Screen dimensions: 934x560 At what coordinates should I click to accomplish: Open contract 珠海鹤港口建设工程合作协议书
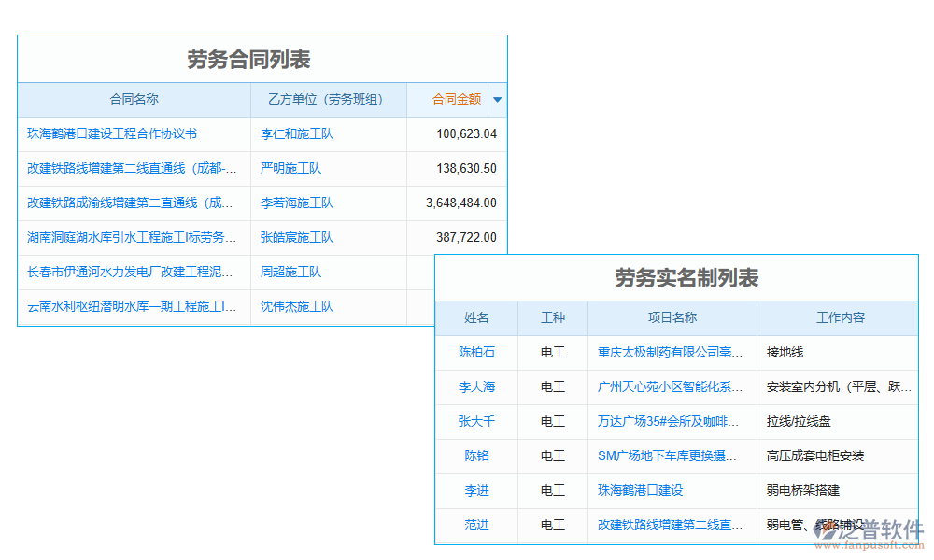tap(112, 134)
